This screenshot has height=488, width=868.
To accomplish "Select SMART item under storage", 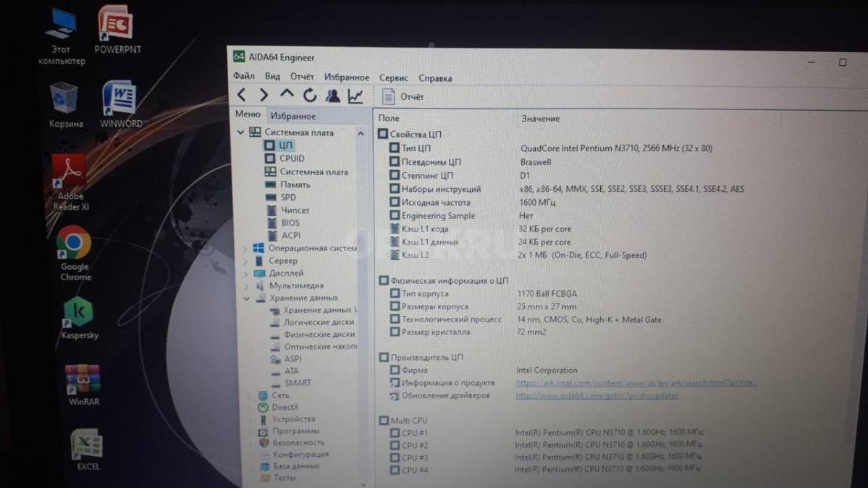I will (x=298, y=383).
